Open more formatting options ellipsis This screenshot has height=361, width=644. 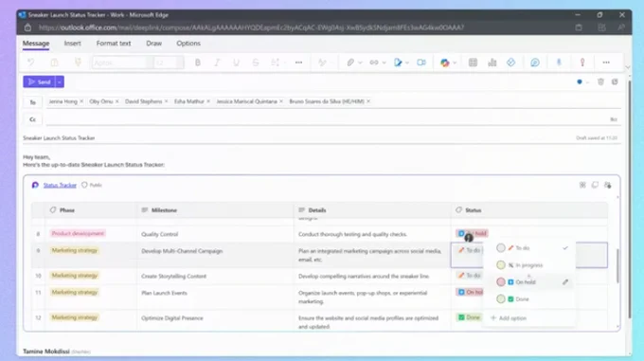(x=298, y=63)
